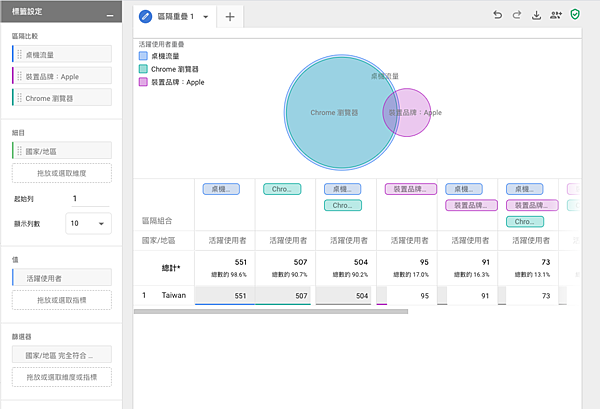The image size is (600, 409).
Task: Select the 區隔重疊 1 tab
Action: tap(176, 16)
